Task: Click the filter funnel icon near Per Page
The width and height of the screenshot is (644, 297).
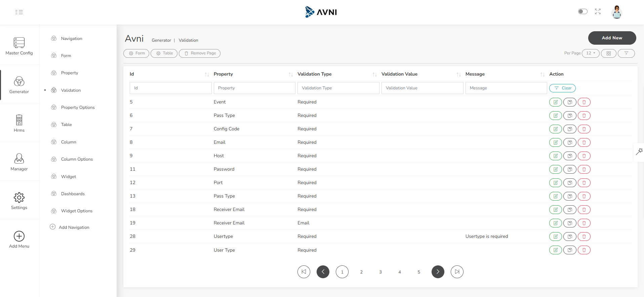Action: tap(626, 53)
